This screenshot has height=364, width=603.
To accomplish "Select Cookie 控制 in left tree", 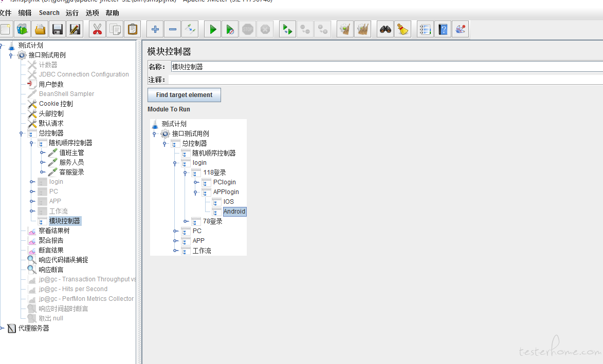I will click(56, 104).
